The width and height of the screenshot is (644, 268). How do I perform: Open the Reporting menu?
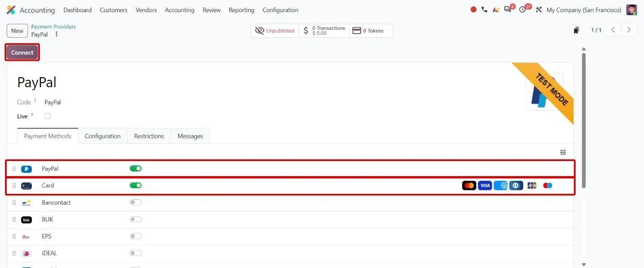pos(241,10)
